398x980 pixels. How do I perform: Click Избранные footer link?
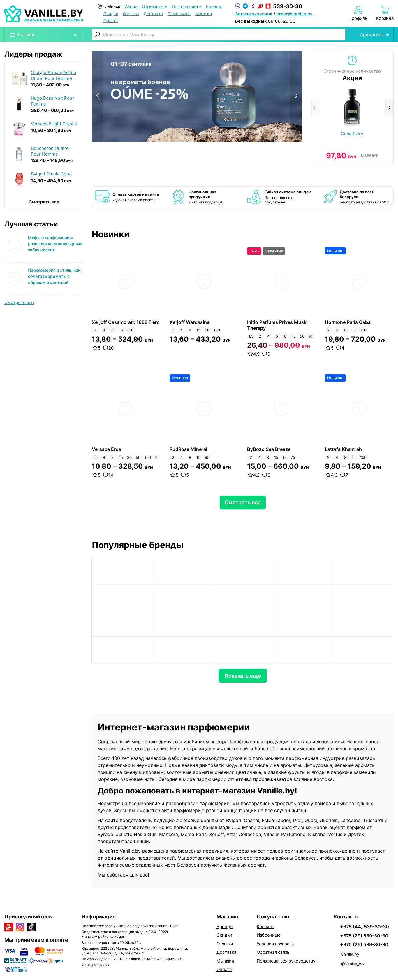[x=268, y=935]
